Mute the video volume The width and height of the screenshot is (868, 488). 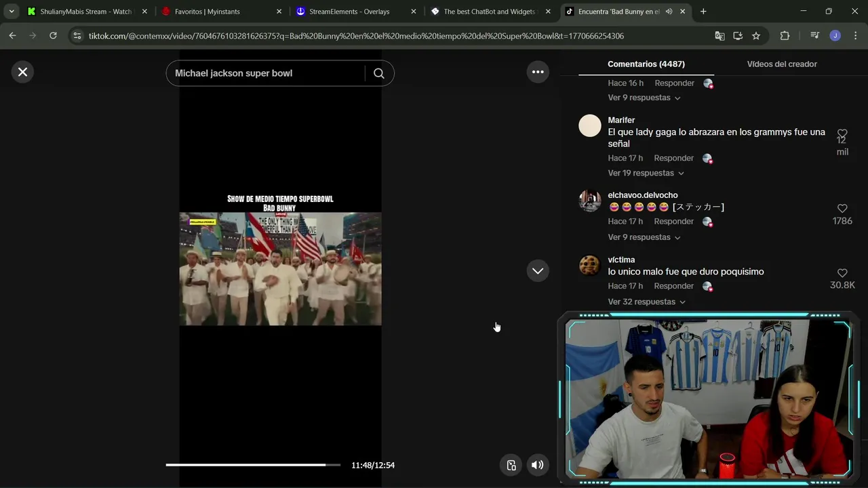tap(537, 465)
